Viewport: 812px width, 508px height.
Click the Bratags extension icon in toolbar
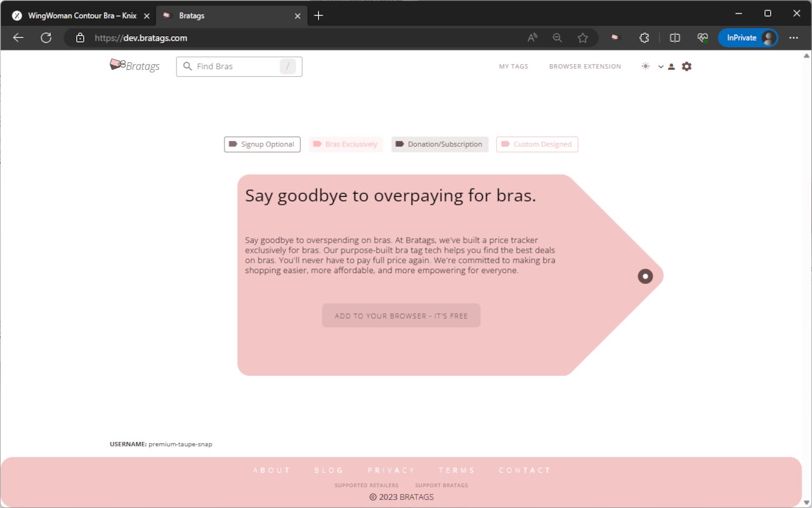614,38
